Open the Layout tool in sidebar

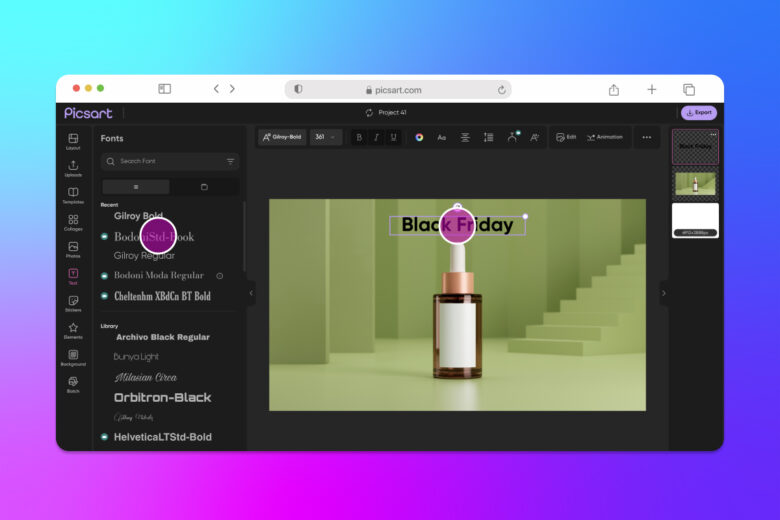coord(73,141)
